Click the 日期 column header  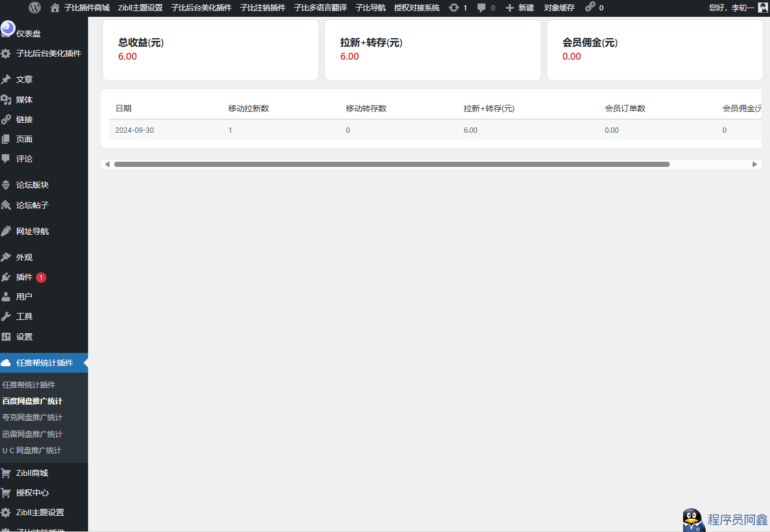tap(123, 108)
